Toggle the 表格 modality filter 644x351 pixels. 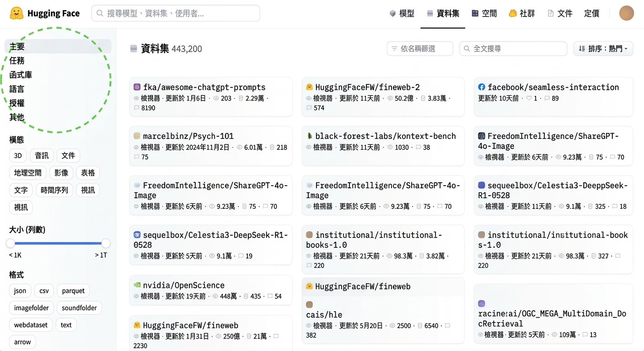pos(88,173)
